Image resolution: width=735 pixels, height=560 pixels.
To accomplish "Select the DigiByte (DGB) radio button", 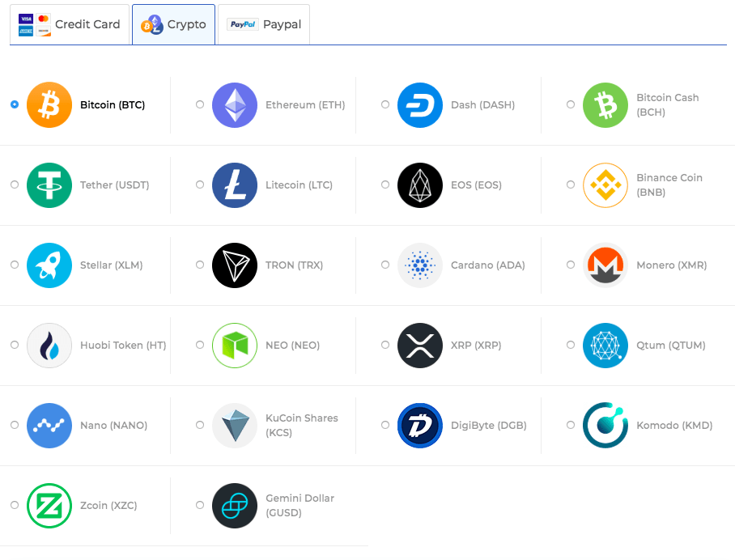I will pyautogui.click(x=384, y=425).
